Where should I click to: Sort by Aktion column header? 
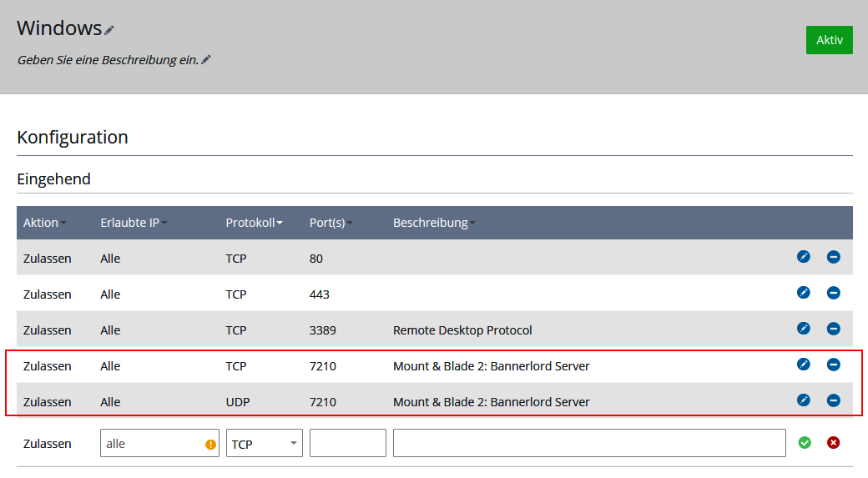click(x=44, y=223)
